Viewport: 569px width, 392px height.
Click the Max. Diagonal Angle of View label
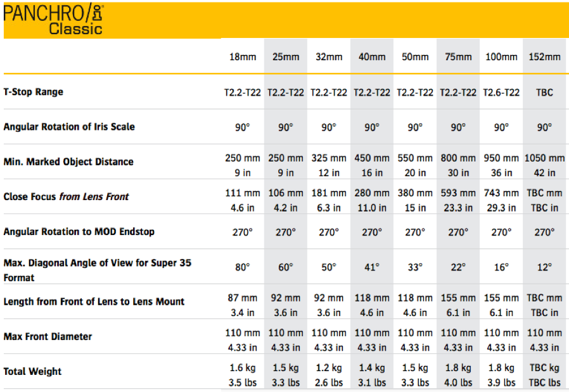(97, 270)
